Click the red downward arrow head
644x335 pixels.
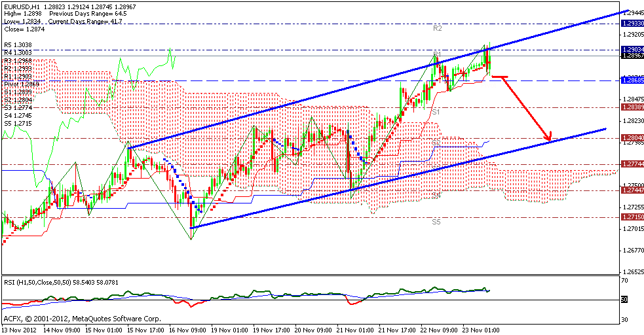click(x=548, y=138)
